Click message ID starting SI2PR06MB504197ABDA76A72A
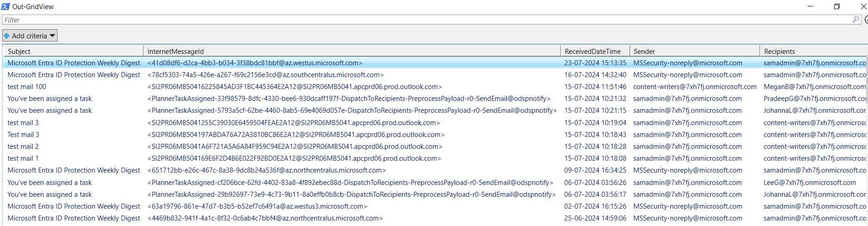Image resolution: width=868 pixels, height=226 pixels. [x=296, y=135]
